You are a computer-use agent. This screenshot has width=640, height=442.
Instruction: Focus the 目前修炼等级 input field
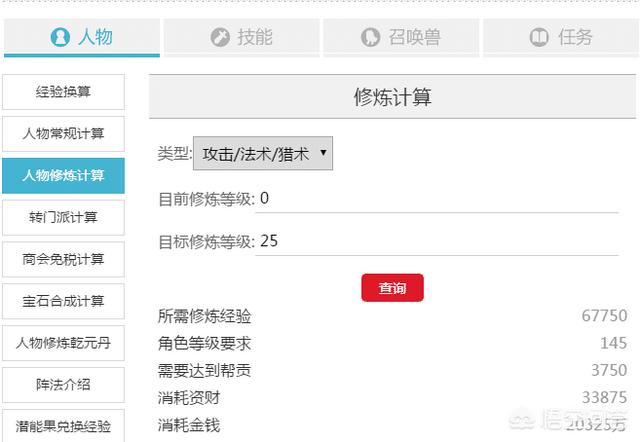[x=436, y=198]
